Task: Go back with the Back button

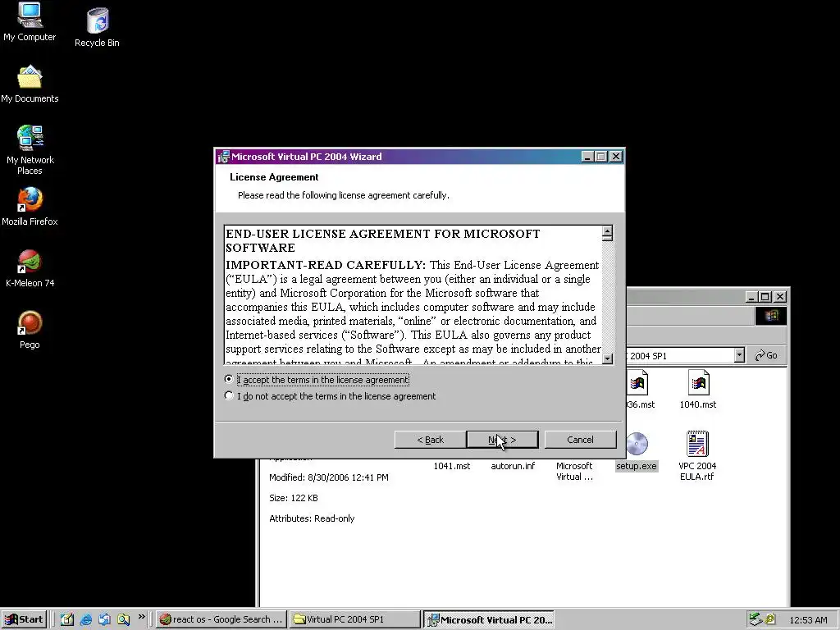Action: 430,440
